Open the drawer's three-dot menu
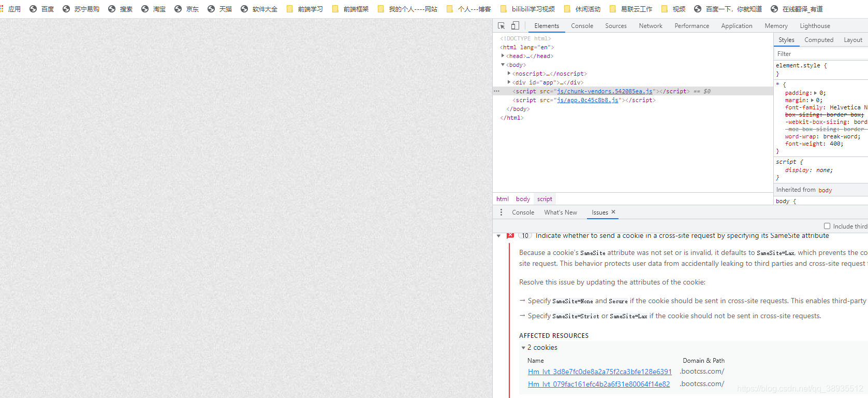 (x=501, y=212)
